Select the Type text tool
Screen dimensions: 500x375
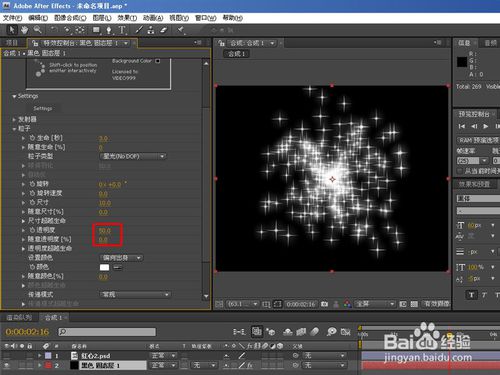point(122,30)
